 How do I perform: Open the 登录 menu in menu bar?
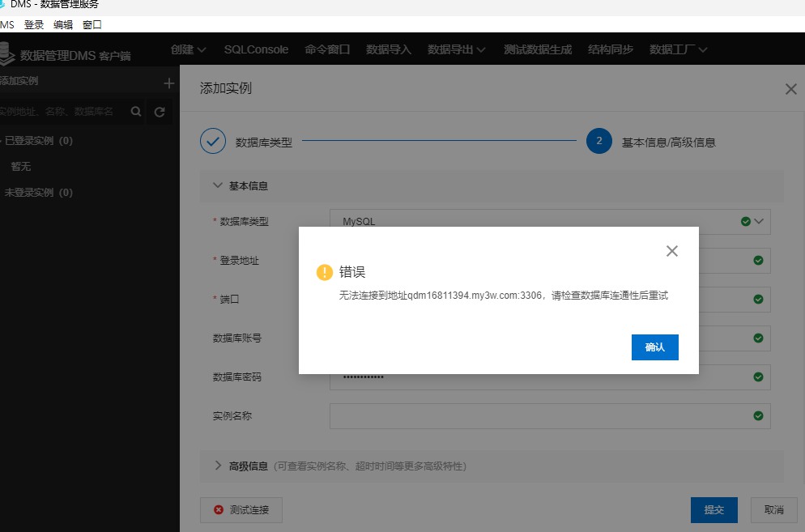[34, 24]
